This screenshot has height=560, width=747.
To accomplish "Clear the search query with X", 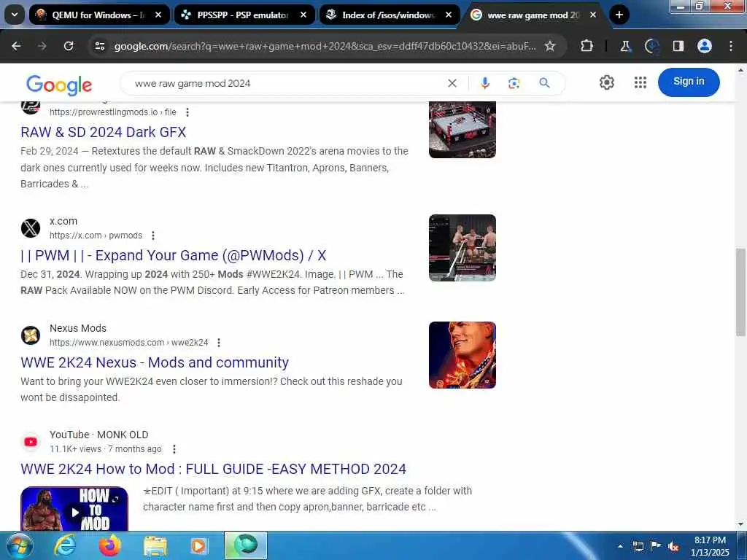I will tap(452, 83).
